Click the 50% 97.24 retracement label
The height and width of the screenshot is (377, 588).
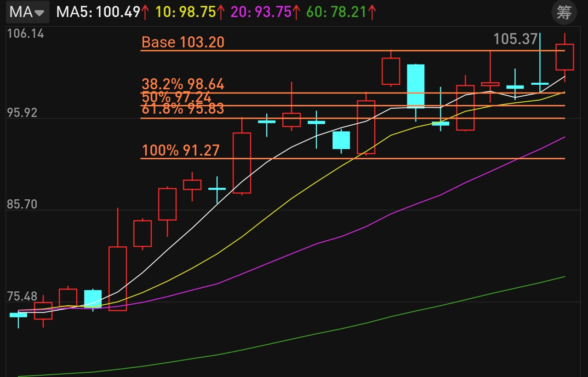(177, 97)
